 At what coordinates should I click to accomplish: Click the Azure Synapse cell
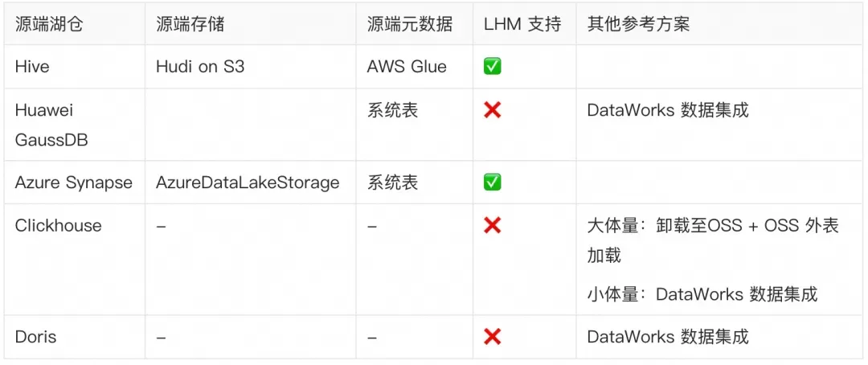[73, 182]
